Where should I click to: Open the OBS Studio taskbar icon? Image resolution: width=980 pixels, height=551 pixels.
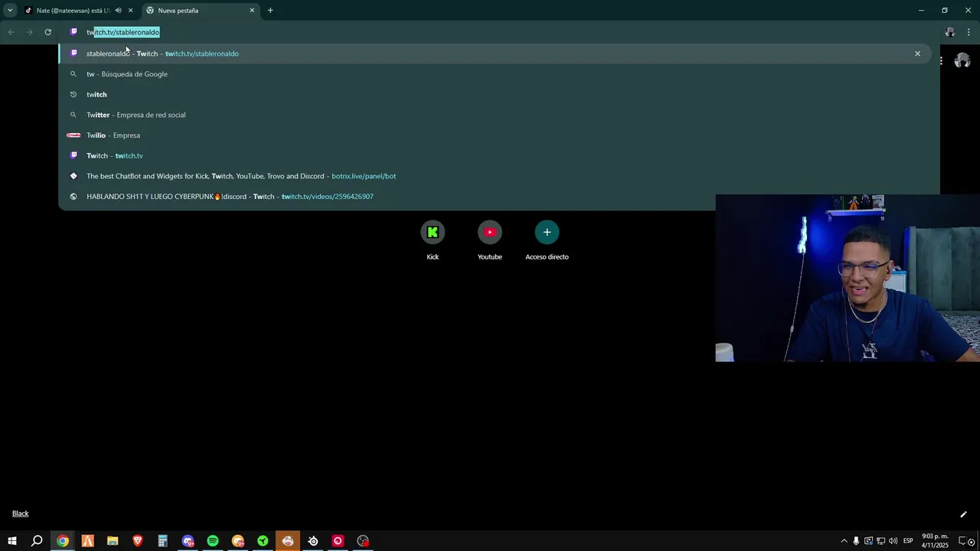(x=363, y=541)
